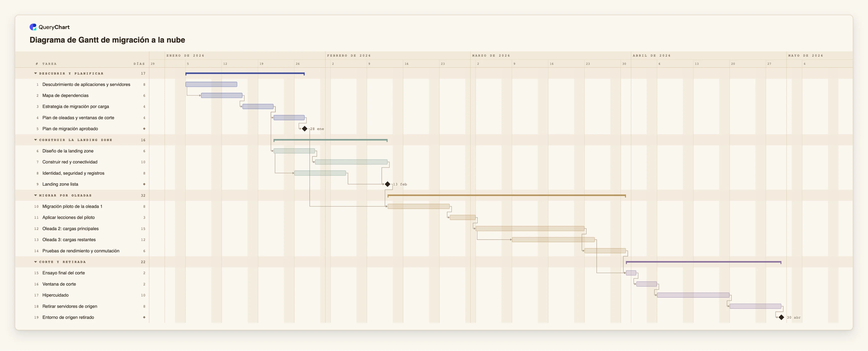Viewport: 868px width, 351px height.
Task: Click the 13 feb milestone diamond
Action: pyautogui.click(x=387, y=184)
